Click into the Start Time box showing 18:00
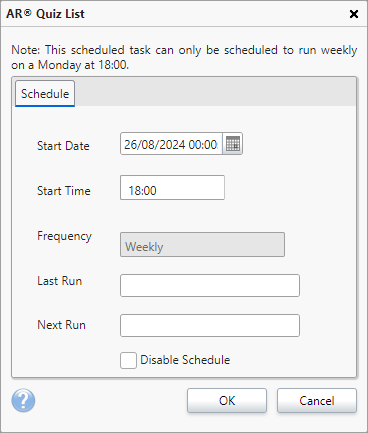The width and height of the screenshot is (368, 433). (172, 188)
